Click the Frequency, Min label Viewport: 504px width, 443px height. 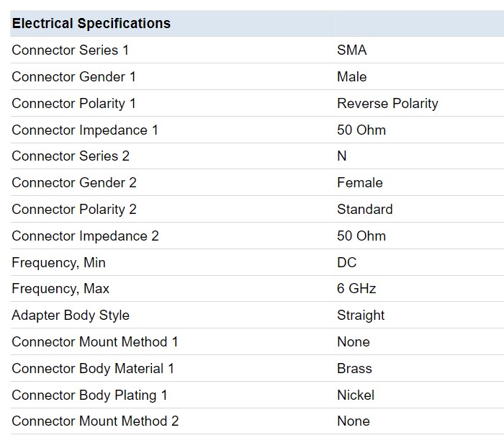tap(58, 263)
